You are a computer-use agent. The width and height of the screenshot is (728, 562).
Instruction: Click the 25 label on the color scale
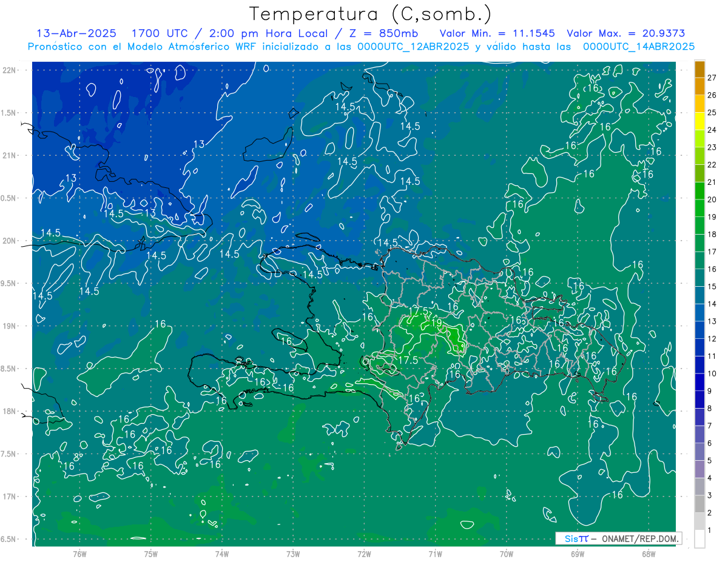click(712, 113)
